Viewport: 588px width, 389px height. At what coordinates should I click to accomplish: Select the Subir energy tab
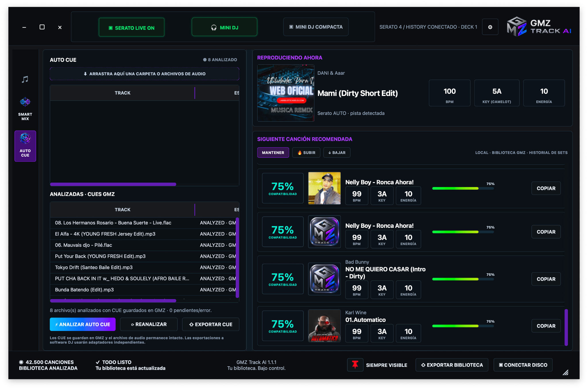306,153
